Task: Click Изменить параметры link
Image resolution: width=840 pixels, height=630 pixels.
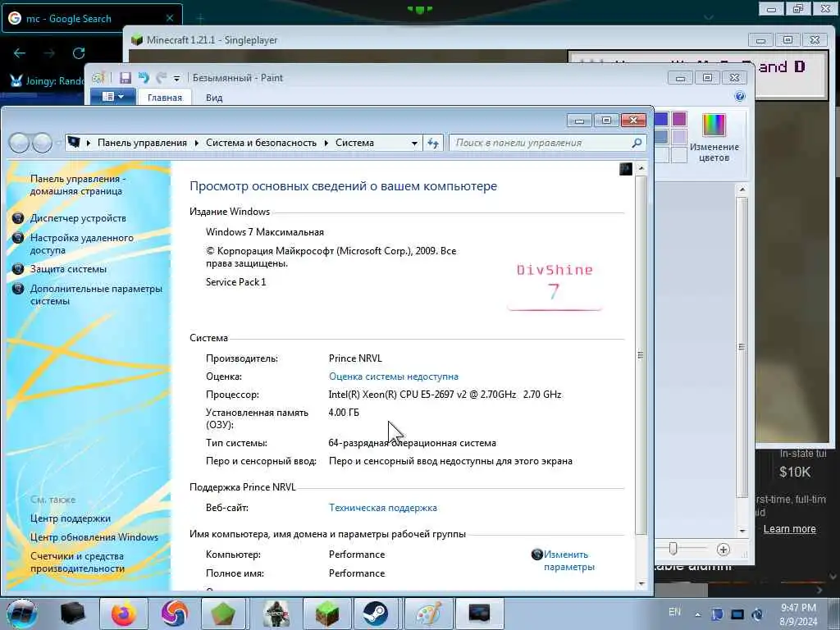Action: coord(569,560)
